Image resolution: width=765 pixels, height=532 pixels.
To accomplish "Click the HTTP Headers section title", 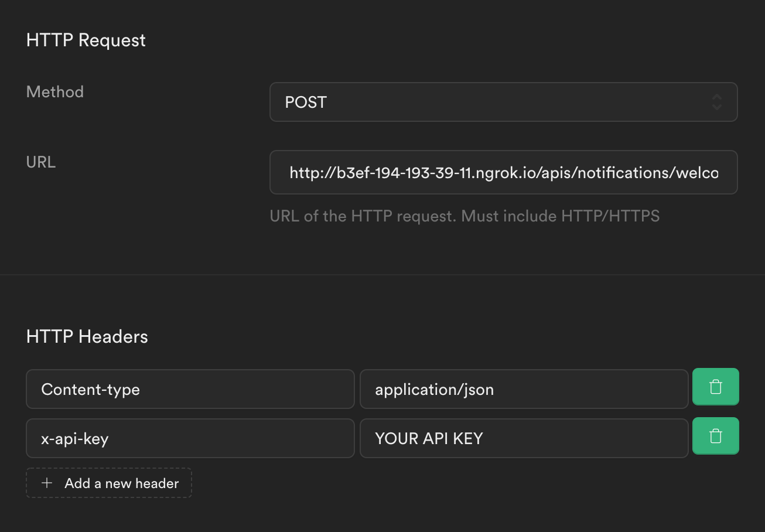I will coord(87,336).
